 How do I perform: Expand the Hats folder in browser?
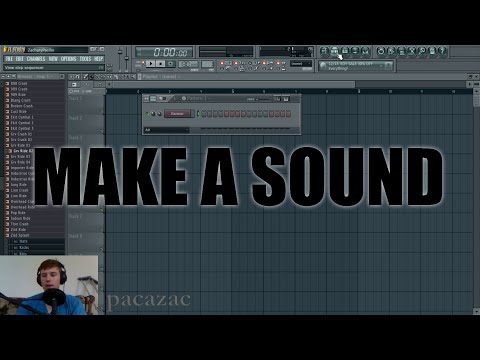tap(23, 241)
